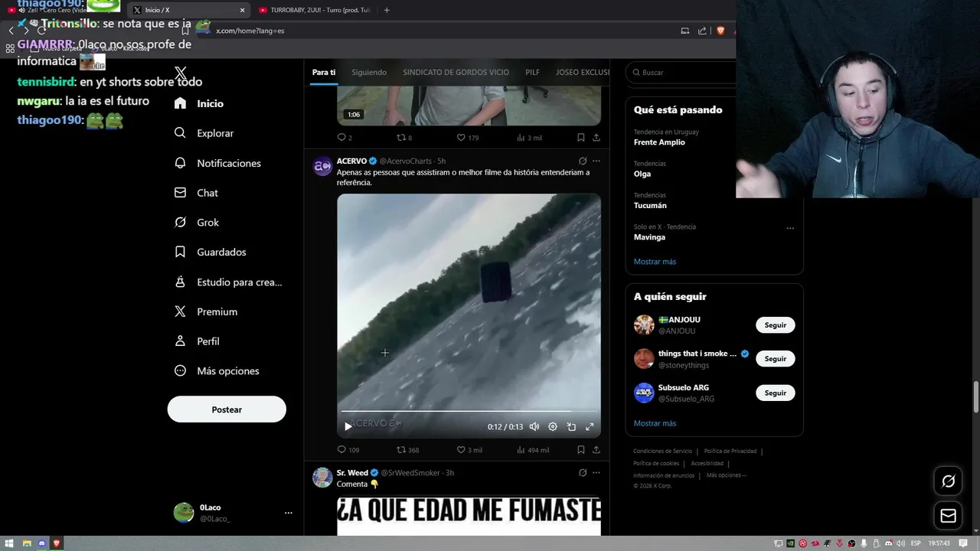Click the X logo in the sidebar
Viewport: 980px width, 551px height.
coord(181,73)
